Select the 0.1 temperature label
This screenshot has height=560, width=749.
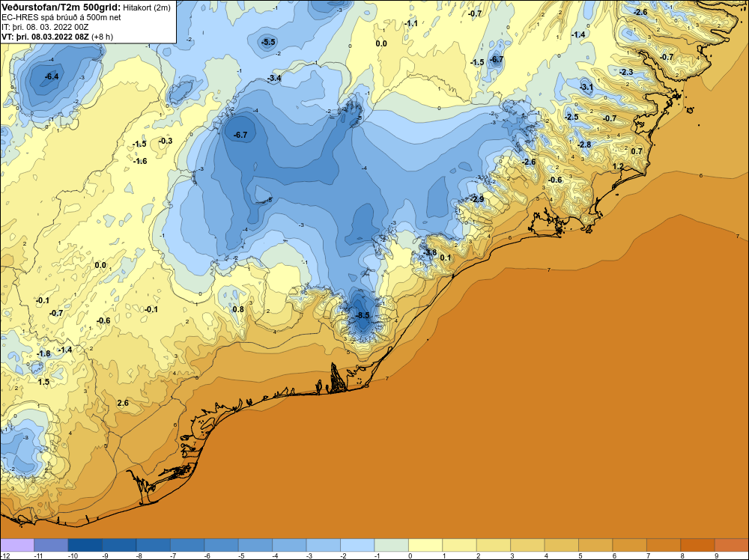(x=445, y=258)
